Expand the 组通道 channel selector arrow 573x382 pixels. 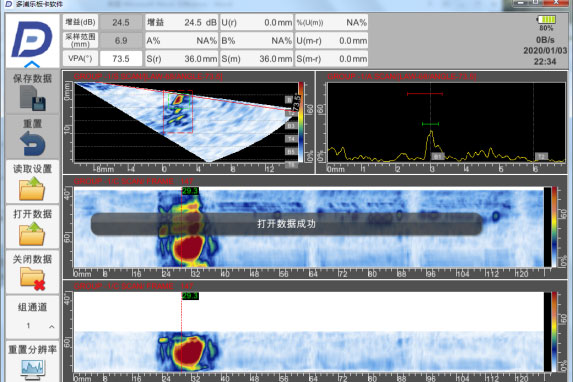tap(52, 326)
